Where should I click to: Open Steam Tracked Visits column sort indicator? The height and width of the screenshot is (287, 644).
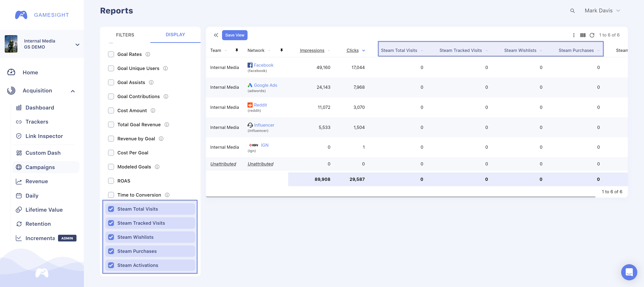coord(487,50)
